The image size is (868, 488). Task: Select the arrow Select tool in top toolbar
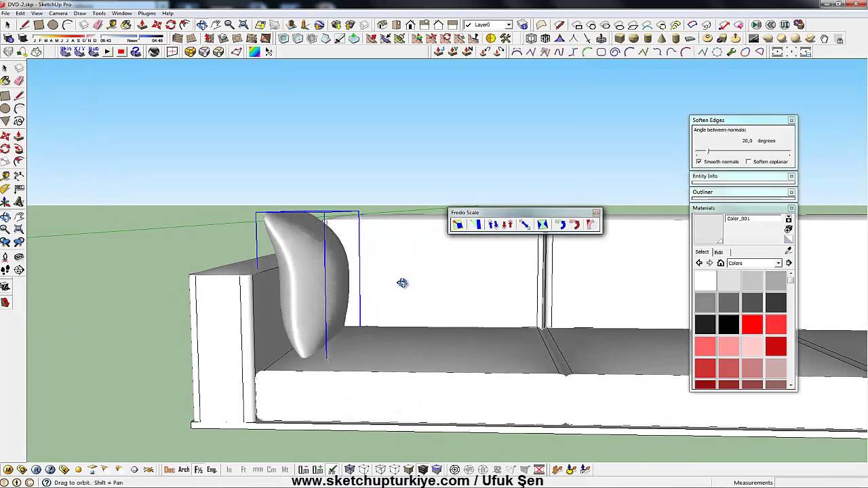click(x=8, y=25)
